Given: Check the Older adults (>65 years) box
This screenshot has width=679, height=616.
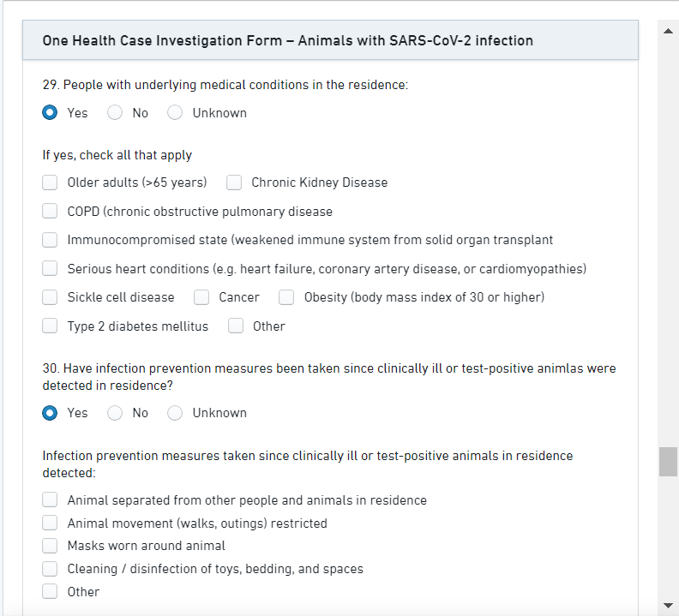Looking at the screenshot, I should [x=51, y=182].
